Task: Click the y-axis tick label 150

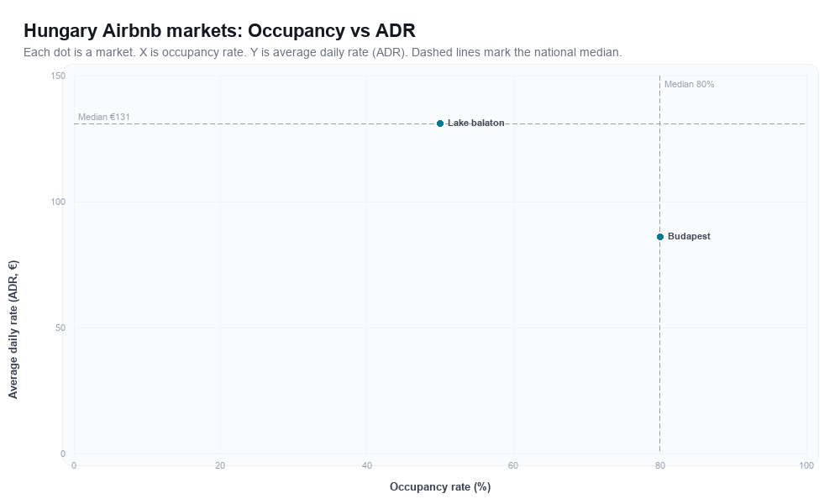Action: 58,76
